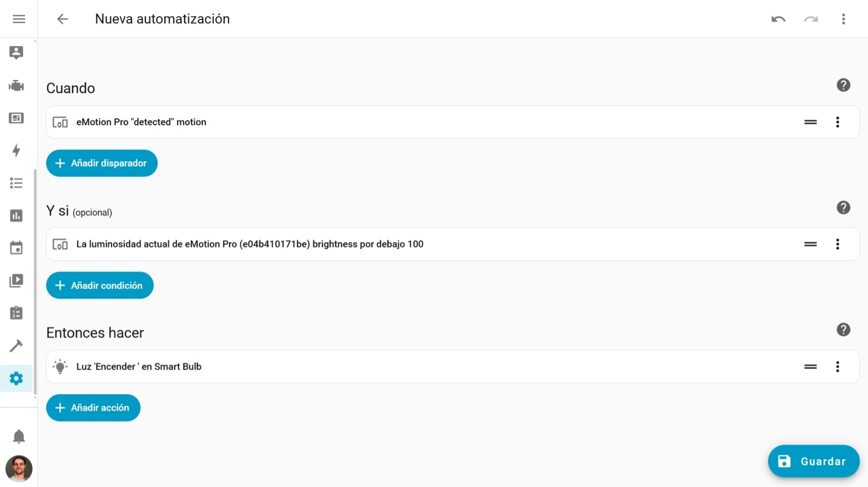This screenshot has height=487, width=868.
Task: Save automation with Guardar button
Action: (x=814, y=461)
